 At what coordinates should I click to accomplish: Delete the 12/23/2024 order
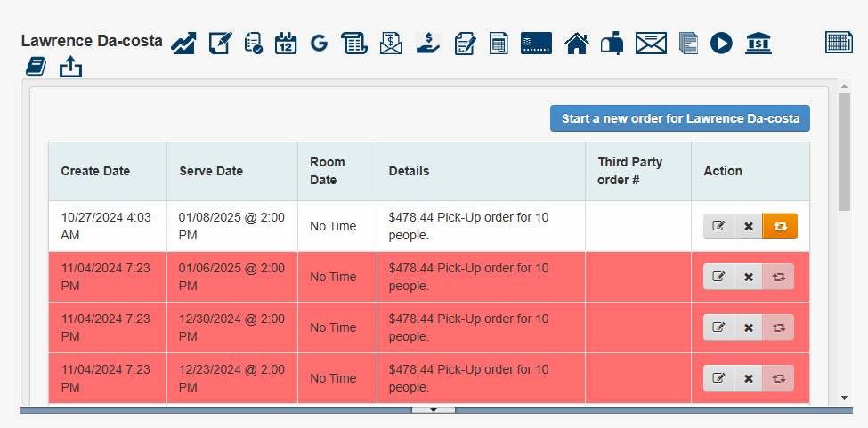749,378
